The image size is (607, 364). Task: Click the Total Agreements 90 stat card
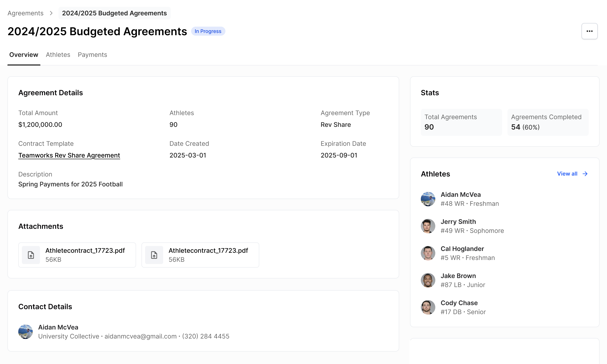coord(461,122)
